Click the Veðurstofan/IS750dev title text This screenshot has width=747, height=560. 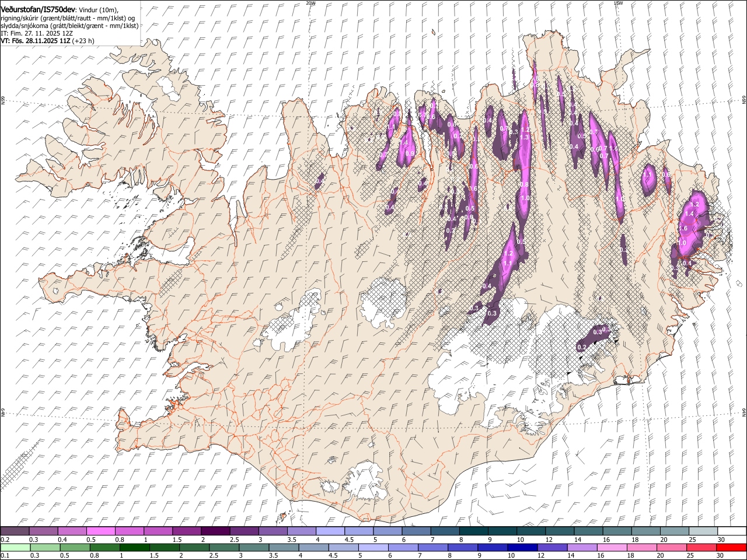point(38,9)
